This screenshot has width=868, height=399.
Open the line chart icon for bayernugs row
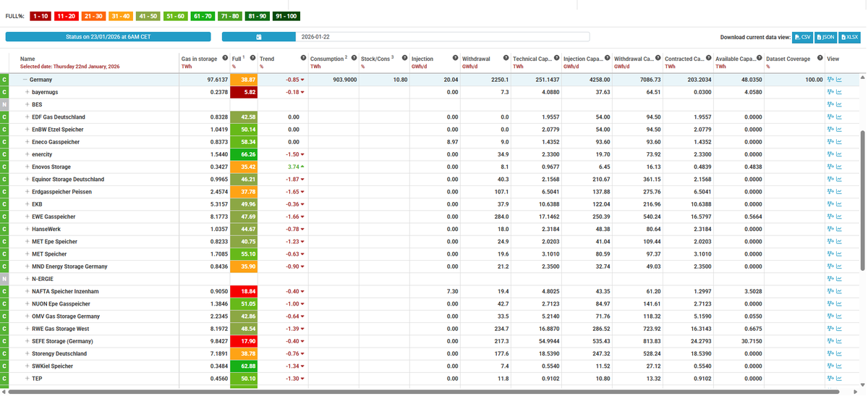(839, 92)
